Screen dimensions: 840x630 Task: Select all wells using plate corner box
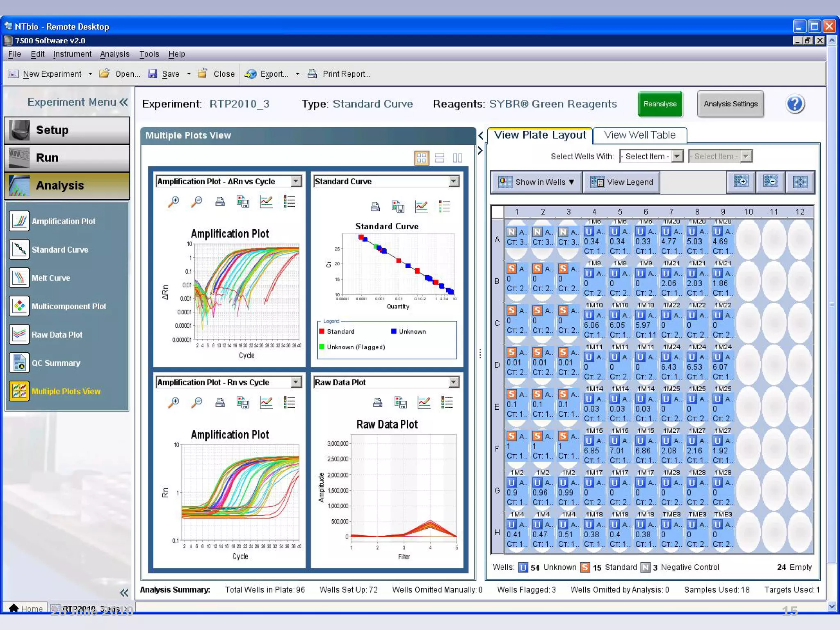pyautogui.click(x=498, y=212)
